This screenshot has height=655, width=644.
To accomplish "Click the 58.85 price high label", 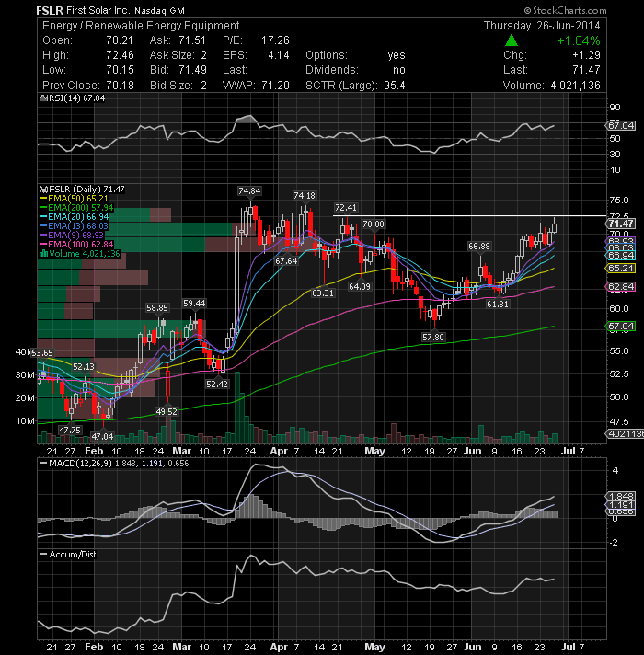I will 157,308.
